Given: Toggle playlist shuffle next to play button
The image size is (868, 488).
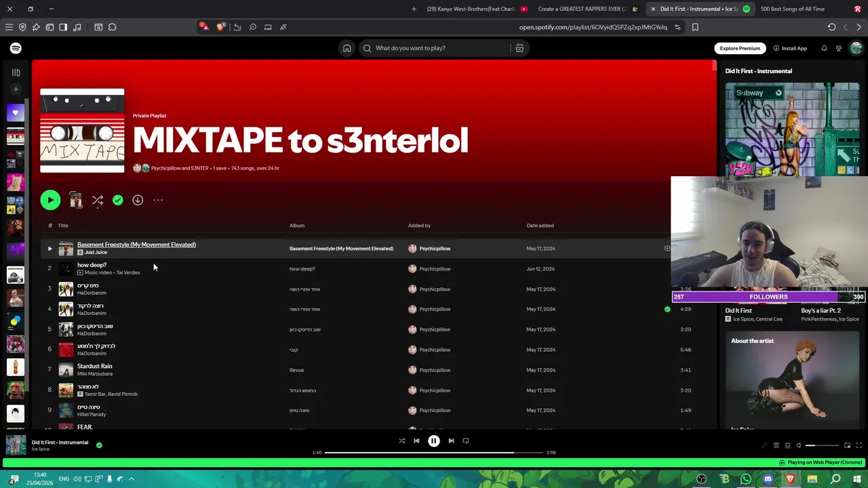Looking at the screenshot, I should pyautogui.click(x=98, y=200).
